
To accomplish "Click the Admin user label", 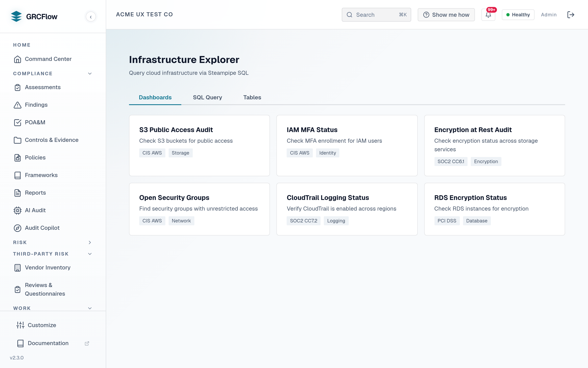I will pos(549,15).
